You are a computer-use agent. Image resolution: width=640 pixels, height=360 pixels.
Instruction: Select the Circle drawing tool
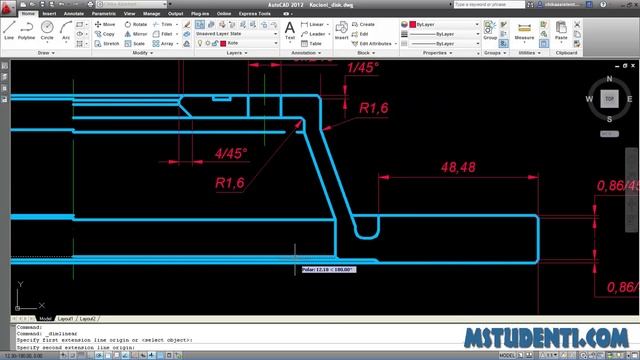47,31
